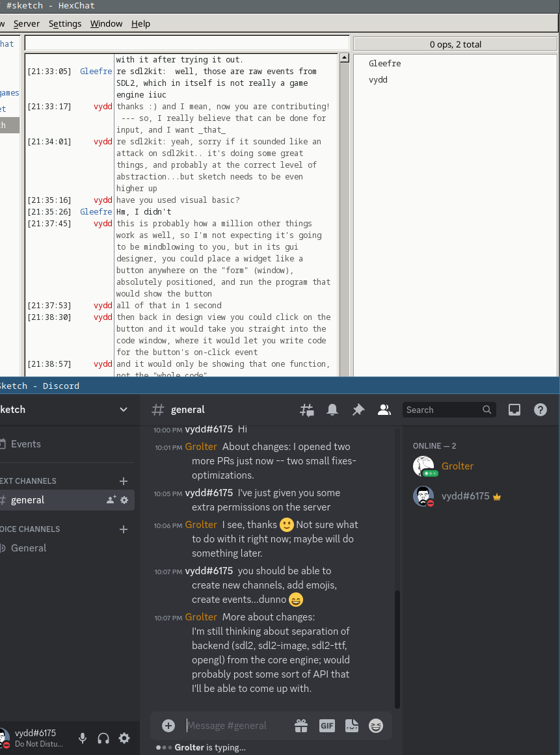Viewport: 560px width, 755px height.
Task: Click plus next to Voice Channels
Action: (124, 529)
